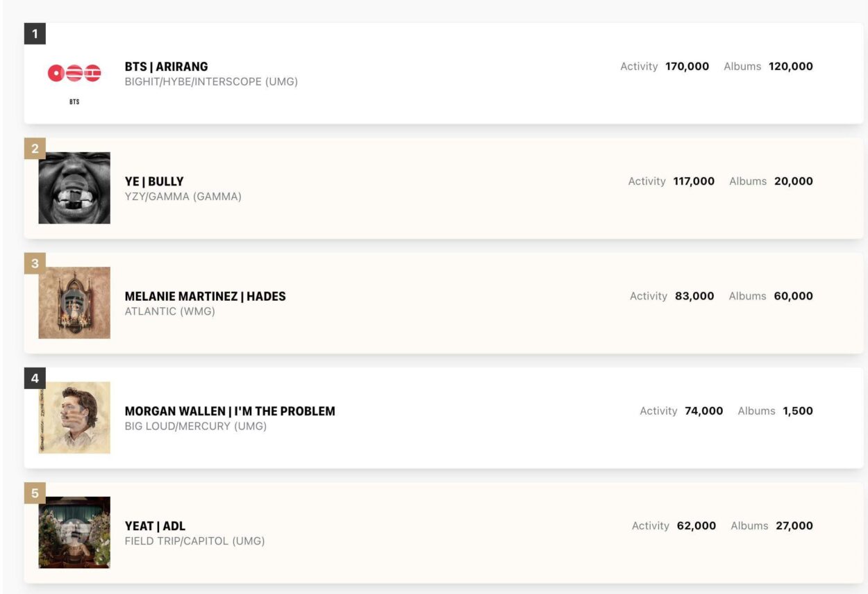Image resolution: width=868 pixels, height=594 pixels.
Task: Select the 'YEAT | ADL' title link
Action: tap(155, 526)
